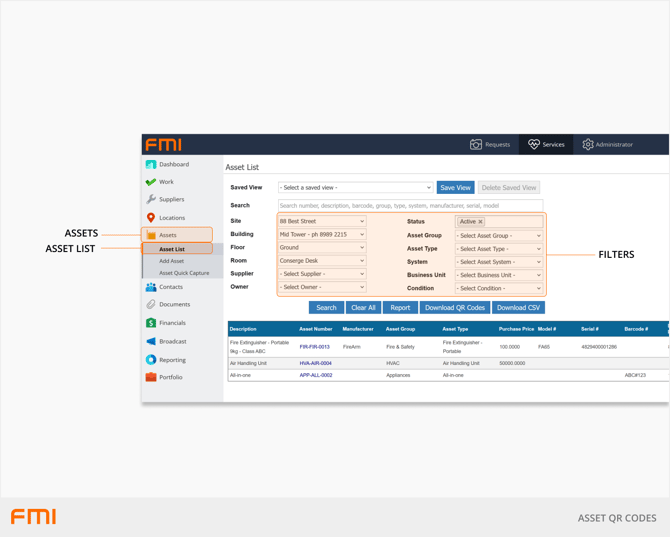Focus the Search text field
670x537 pixels.
coord(410,205)
